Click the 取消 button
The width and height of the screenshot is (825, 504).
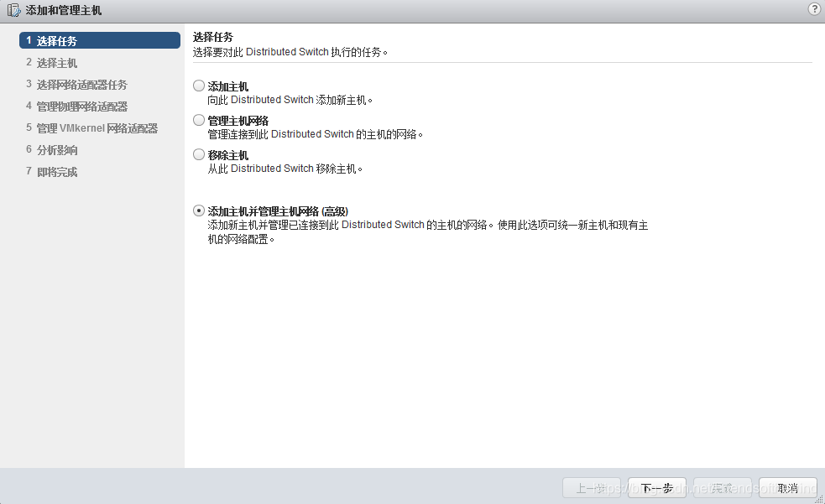787,488
